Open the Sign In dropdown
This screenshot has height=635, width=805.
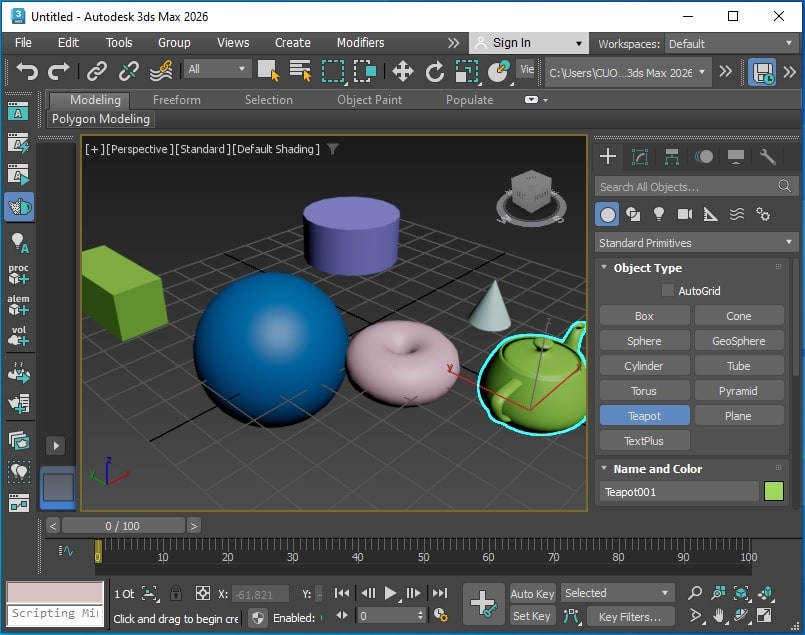(x=528, y=43)
